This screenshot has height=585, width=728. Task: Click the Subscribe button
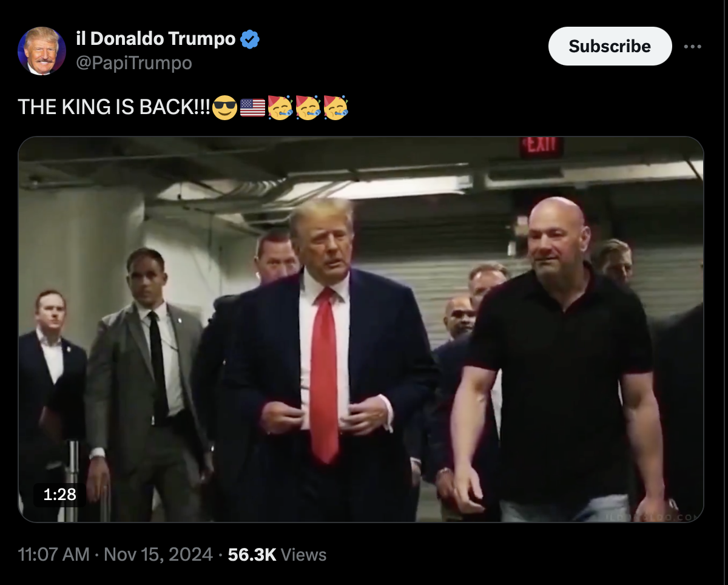(x=610, y=46)
